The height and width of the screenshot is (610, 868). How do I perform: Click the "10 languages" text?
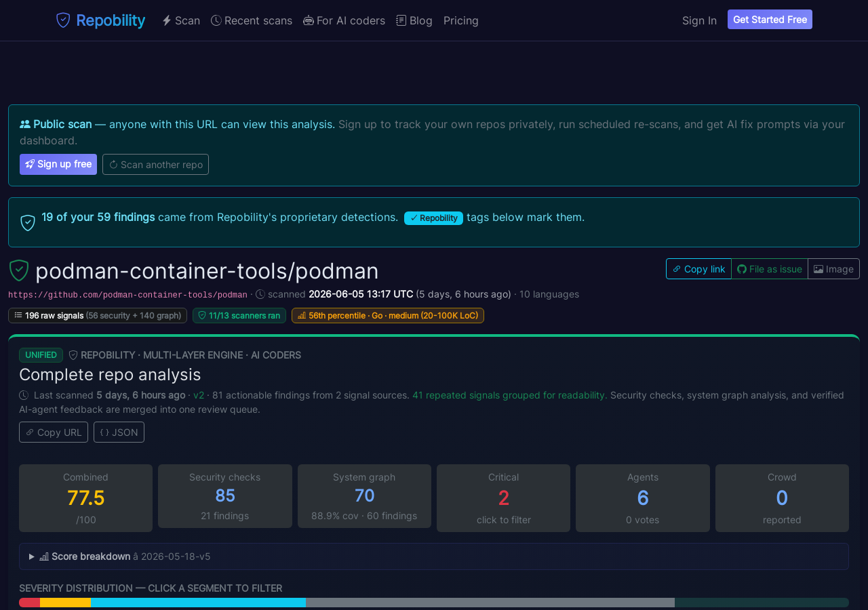point(549,294)
